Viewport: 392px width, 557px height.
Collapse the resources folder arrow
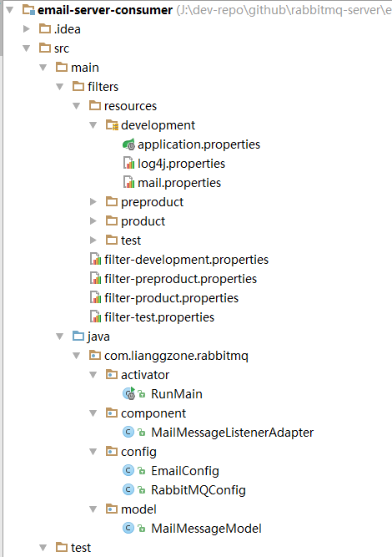(76, 106)
